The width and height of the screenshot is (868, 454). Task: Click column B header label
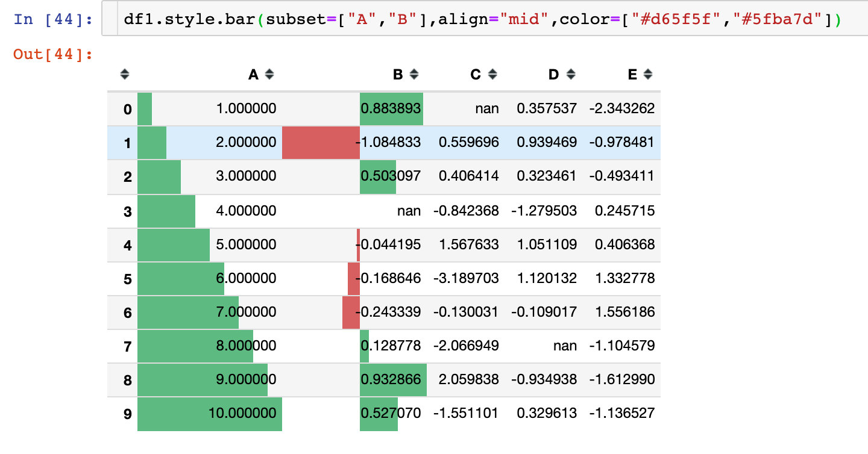(x=398, y=75)
